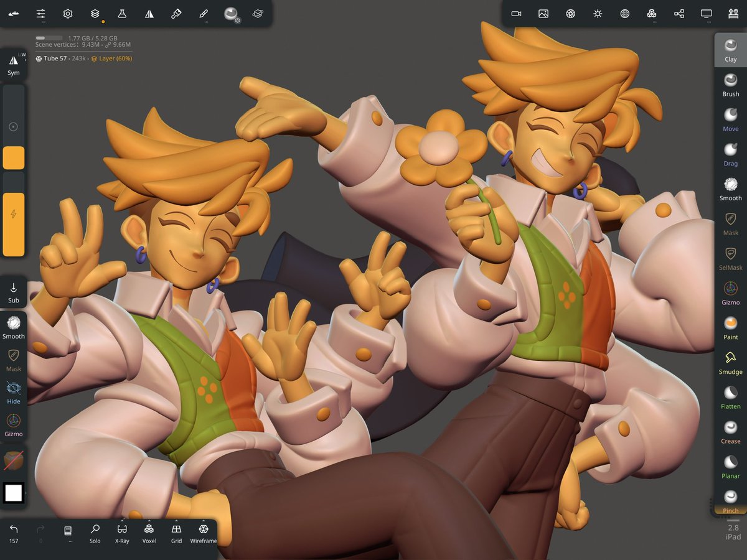The image size is (747, 560).
Task: Open the Scene hierarchy menu
Action: [x=679, y=13]
